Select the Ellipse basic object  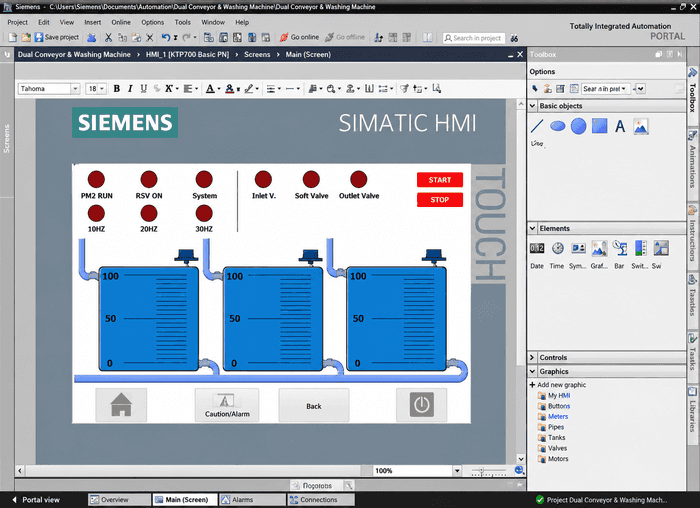[558, 126]
